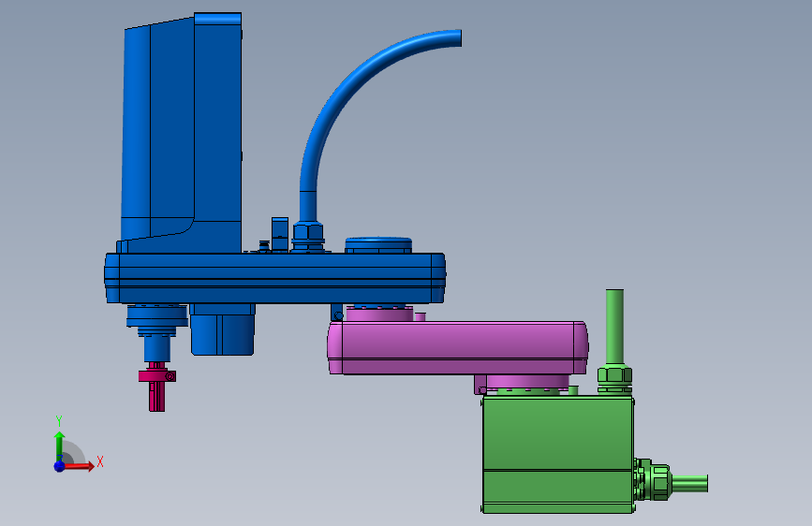
Task: Pick the long blue horizontal arm body
Action: (x=274, y=278)
